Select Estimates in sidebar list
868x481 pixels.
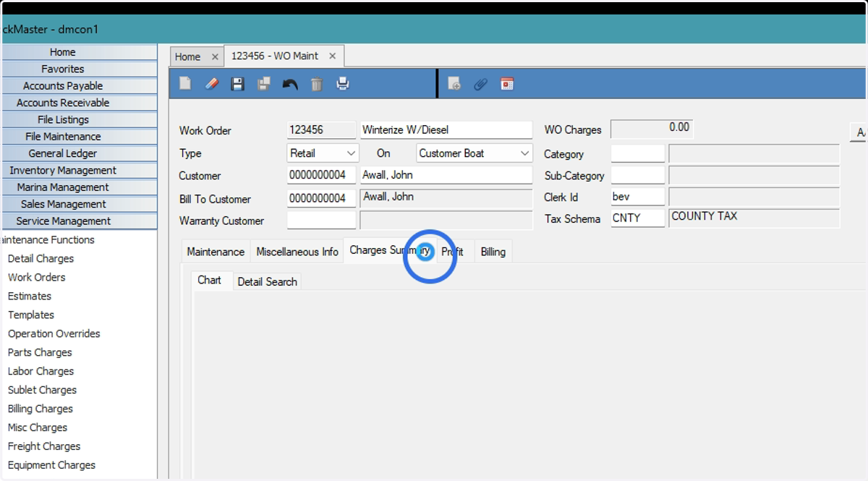pos(30,296)
